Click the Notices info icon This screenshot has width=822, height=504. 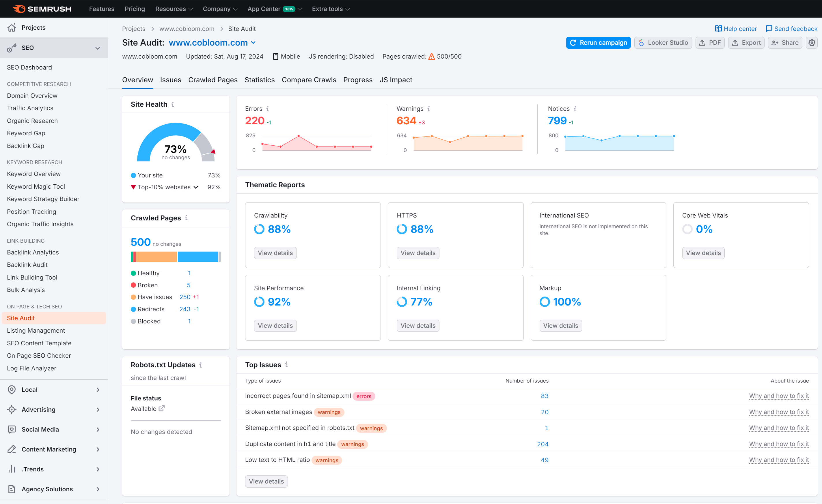pyautogui.click(x=575, y=109)
